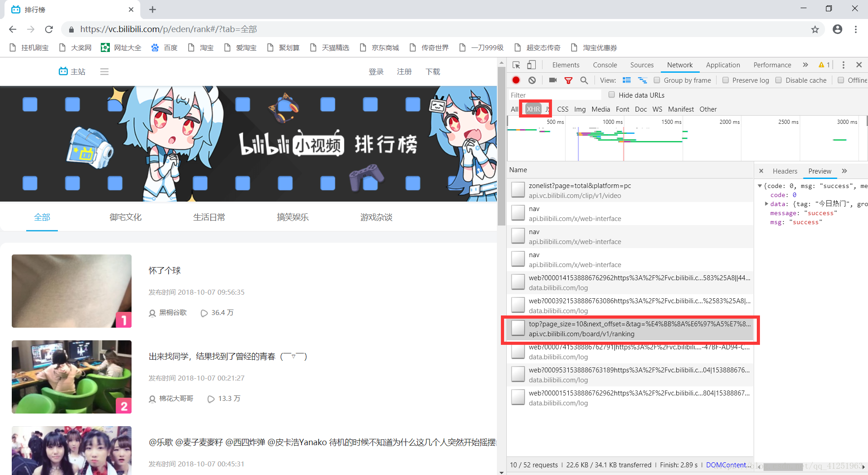This screenshot has width=868, height=475.
Task: Open uploader 棉花大哥哥 profile
Action: tap(176, 398)
